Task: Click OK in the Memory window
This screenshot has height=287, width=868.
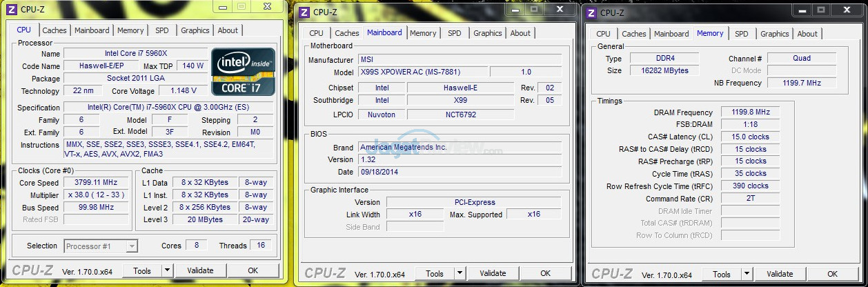Action: (x=832, y=275)
